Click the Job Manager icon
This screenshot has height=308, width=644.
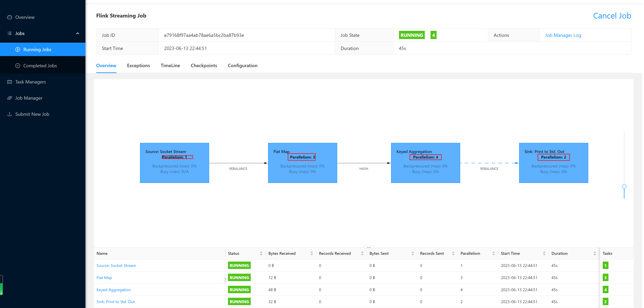9,98
